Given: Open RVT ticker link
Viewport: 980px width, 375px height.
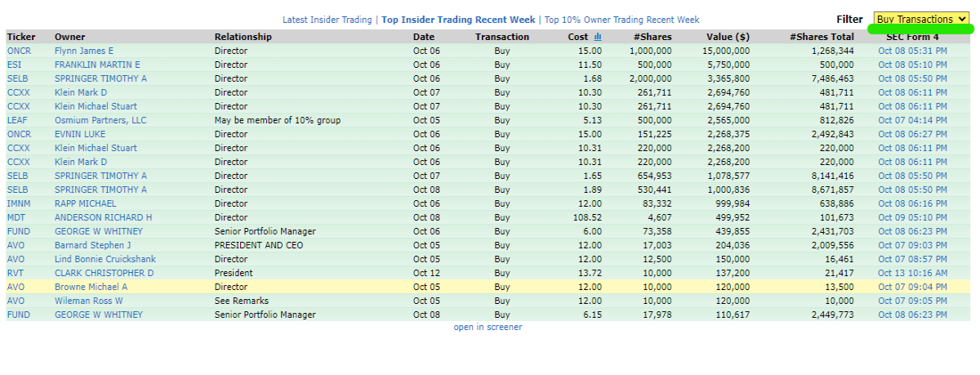Looking at the screenshot, I should pyautogui.click(x=16, y=273).
